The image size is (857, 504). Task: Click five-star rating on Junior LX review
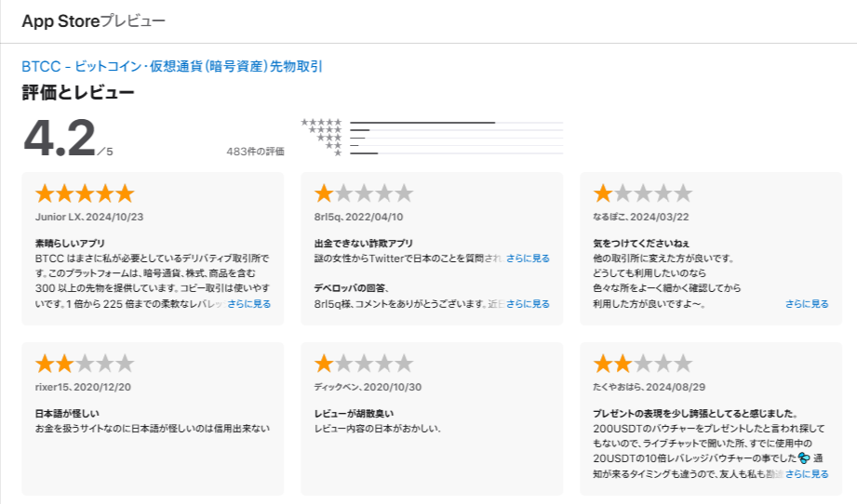85,193
